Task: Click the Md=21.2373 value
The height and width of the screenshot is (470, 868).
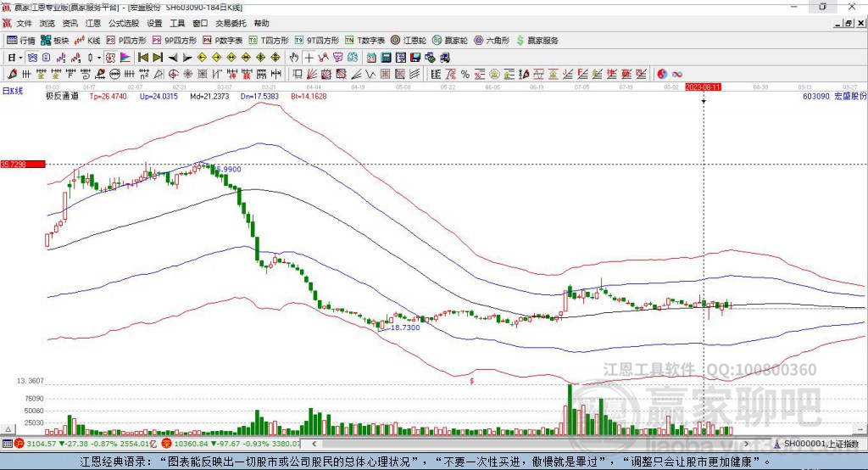Action: tap(209, 96)
